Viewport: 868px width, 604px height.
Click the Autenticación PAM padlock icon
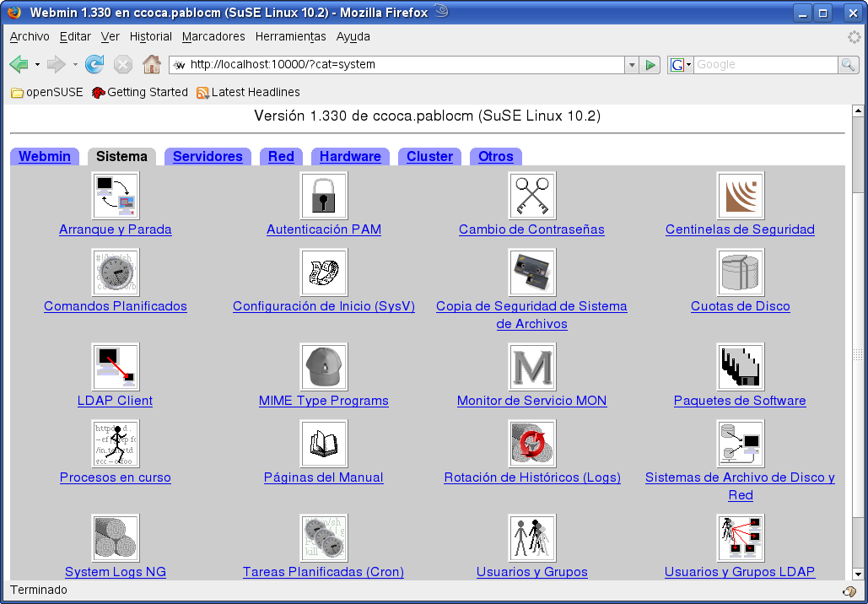(x=324, y=196)
